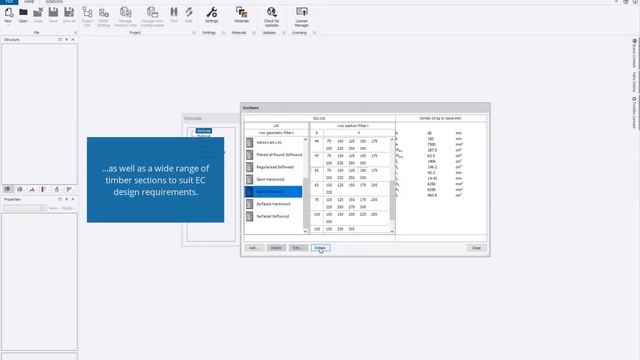
Task: Select Surfaced Softwood in the section list
Action: click(273, 216)
